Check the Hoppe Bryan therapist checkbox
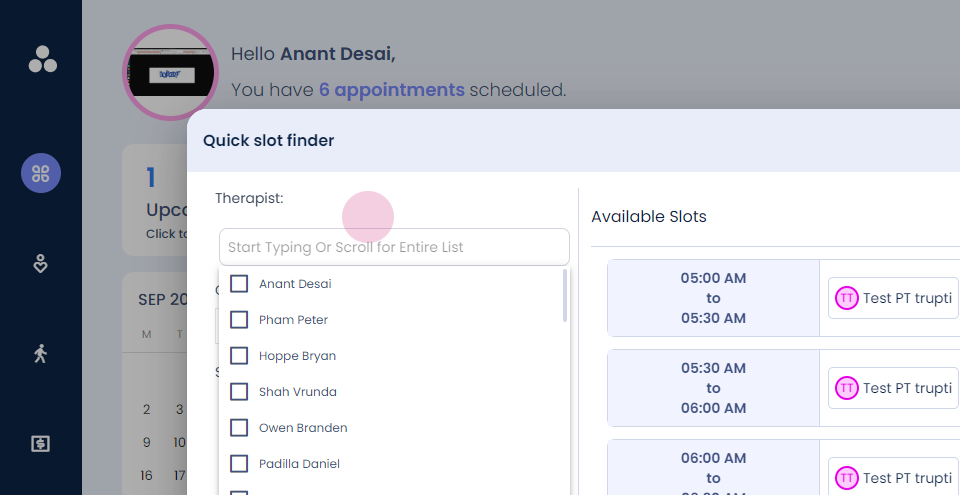Viewport: 960px width, 495px height. tap(239, 356)
